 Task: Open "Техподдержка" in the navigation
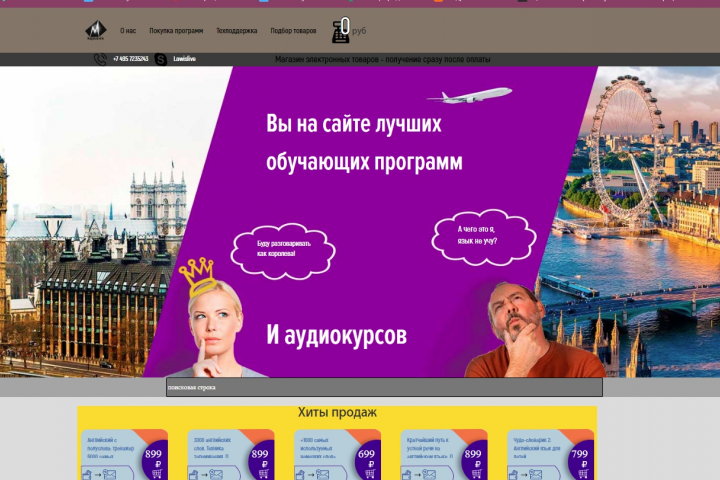[236, 31]
